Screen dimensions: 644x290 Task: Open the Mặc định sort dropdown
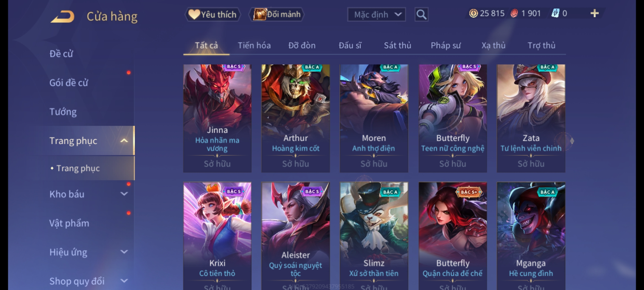tap(376, 15)
